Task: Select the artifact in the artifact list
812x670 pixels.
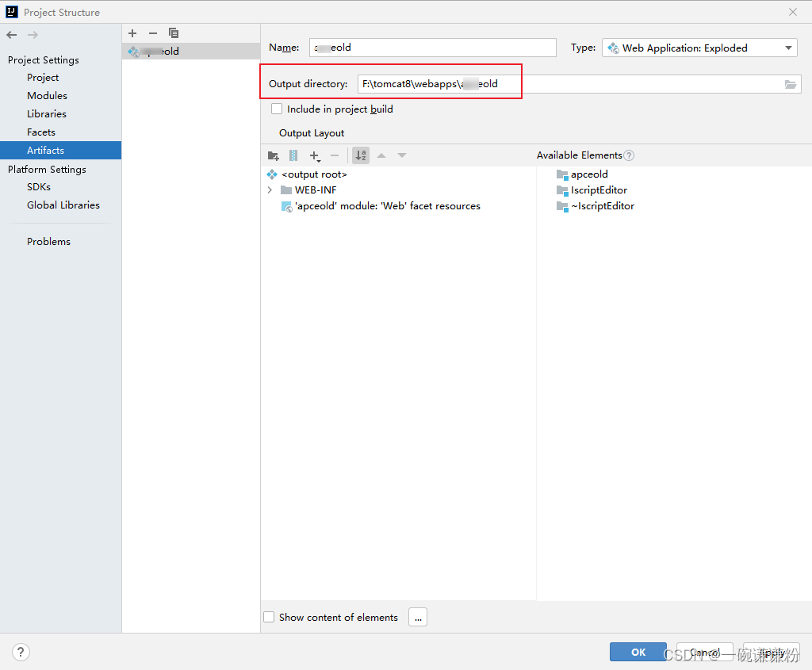Action: [x=191, y=52]
